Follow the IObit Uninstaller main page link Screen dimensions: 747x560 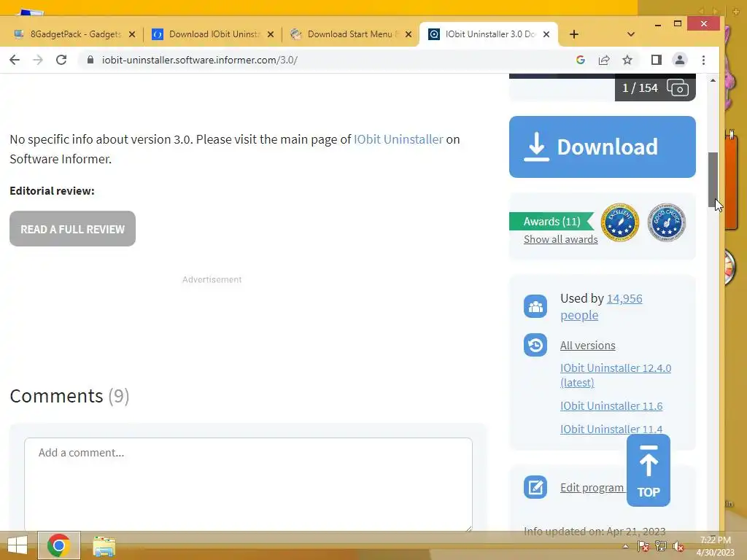(398, 139)
